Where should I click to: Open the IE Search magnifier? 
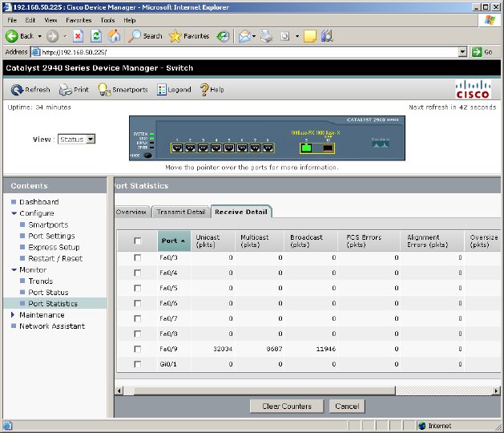135,36
